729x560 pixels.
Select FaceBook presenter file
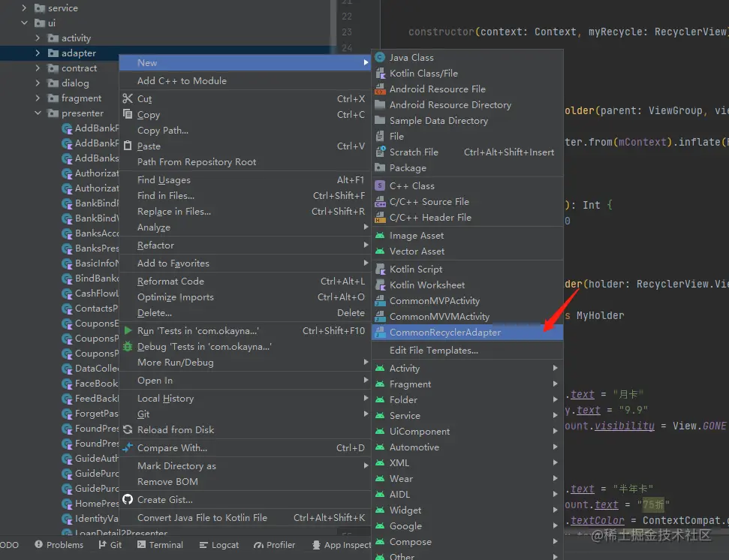pos(91,384)
